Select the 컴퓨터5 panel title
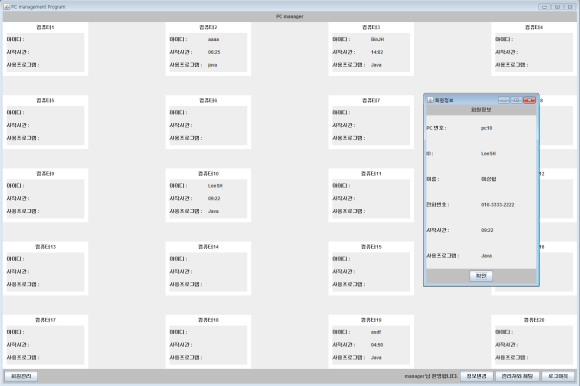 (45, 101)
